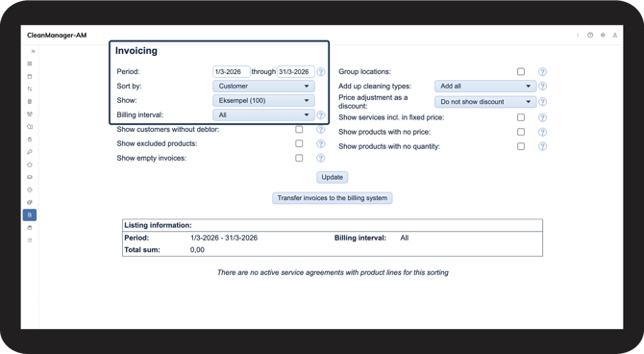Click the Listing information header

click(159, 225)
